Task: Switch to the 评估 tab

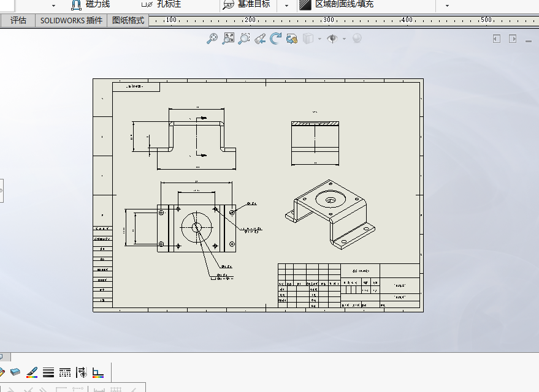Action: 18,20
